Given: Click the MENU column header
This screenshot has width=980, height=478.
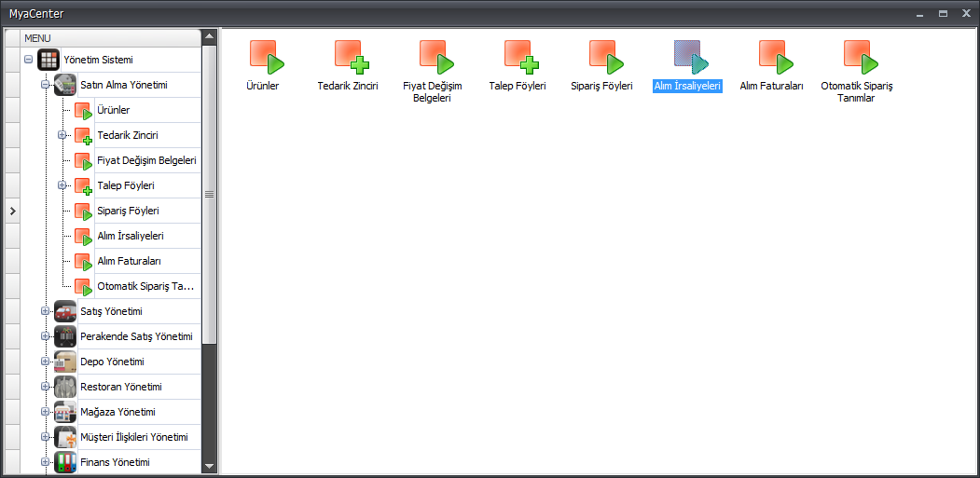Looking at the screenshot, I should pos(110,37).
